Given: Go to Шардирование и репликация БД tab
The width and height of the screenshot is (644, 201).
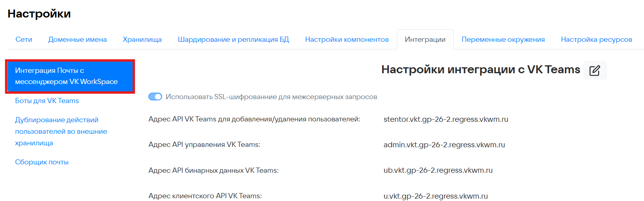Looking at the screenshot, I should pyautogui.click(x=233, y=39).
